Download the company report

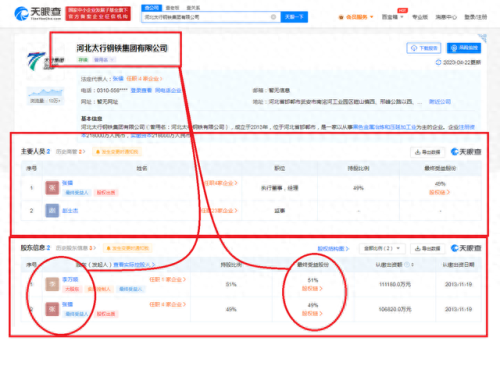click(424, 48)
